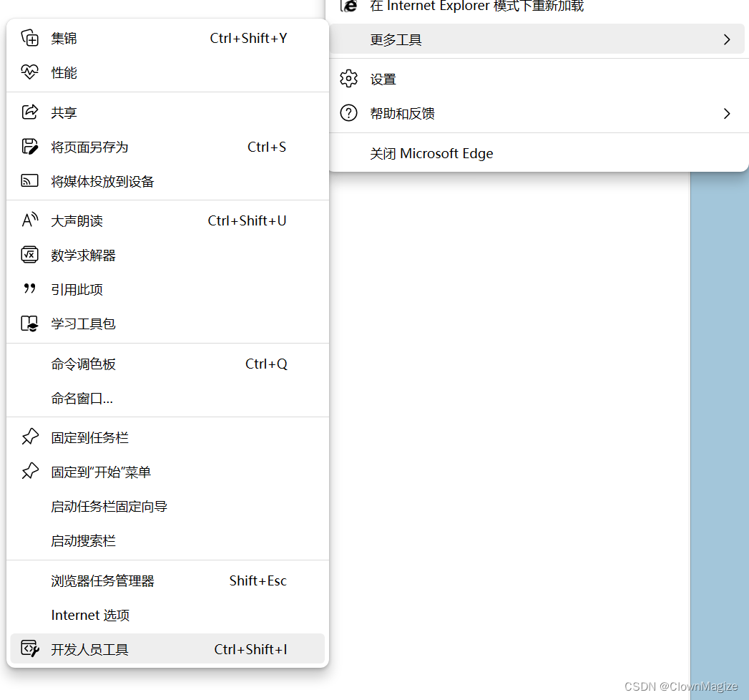This screenshot has height=700, width=749.
Task: Click the save-page icon next to 将页面另存为
Action: click(x=29, y=146)
